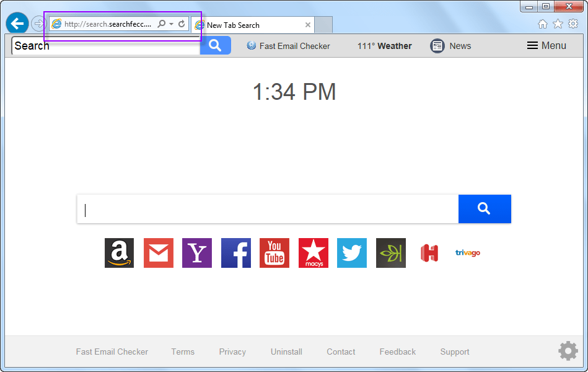The image size is (588, 372).
Task: Close the browser window
Action: [x=569, y=6]
